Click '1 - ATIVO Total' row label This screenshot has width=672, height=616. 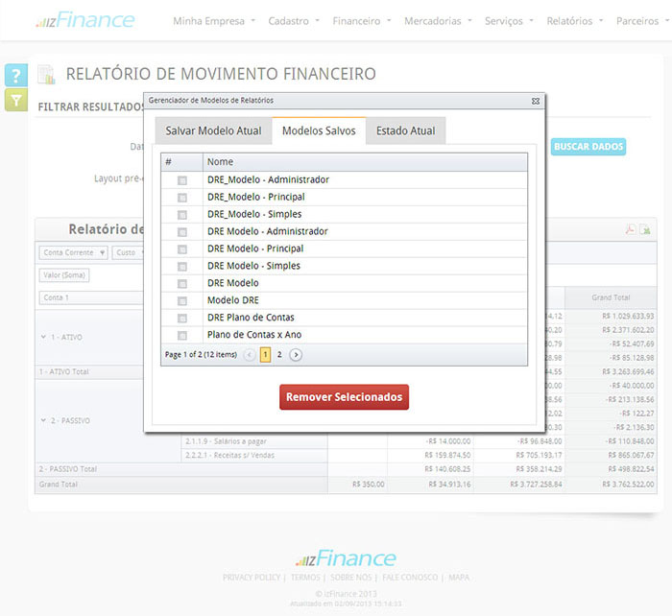pos(64,372)
